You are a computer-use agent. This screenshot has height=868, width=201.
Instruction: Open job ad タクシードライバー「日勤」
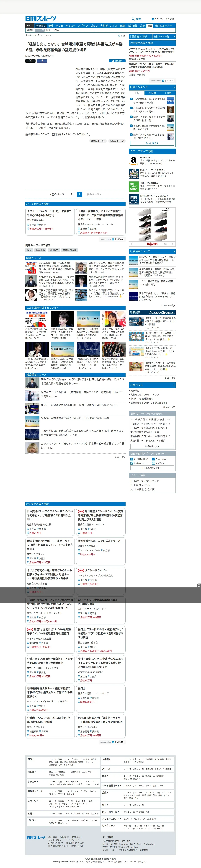coord(50,221)
